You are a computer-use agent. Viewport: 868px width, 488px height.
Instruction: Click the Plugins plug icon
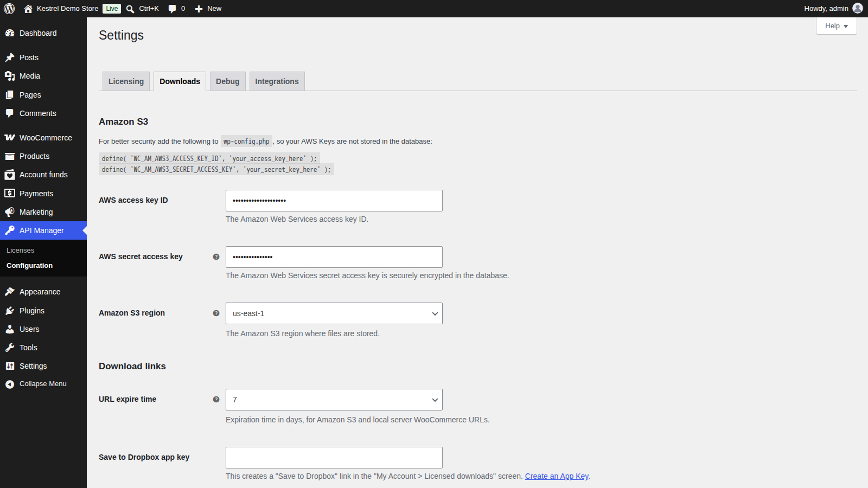(10, 311)
